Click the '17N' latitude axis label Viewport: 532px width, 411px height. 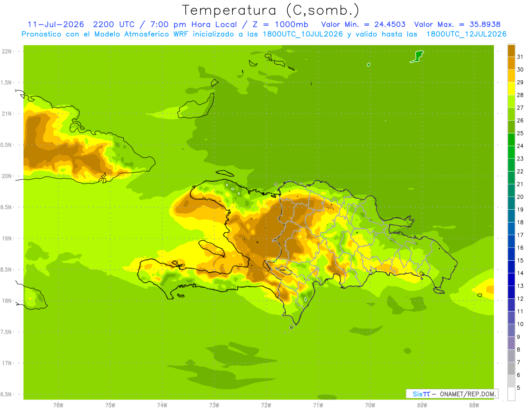tap(7, 363)
